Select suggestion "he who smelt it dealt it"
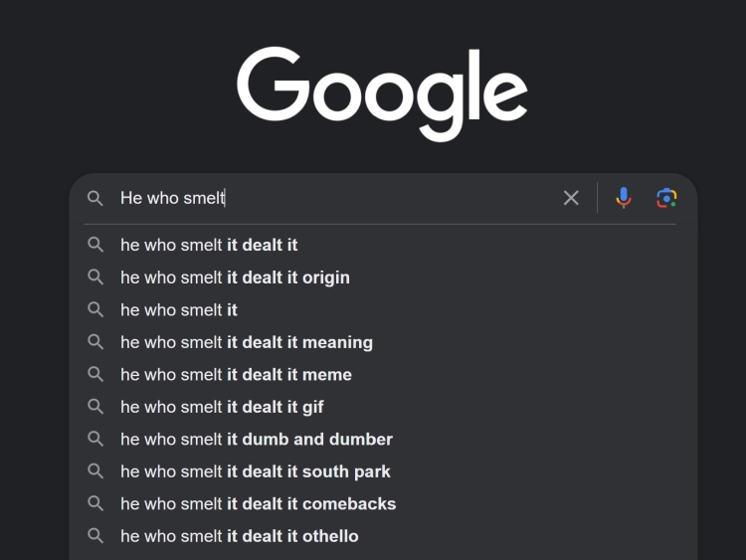Viewport: 746px width, 560px height. tap(209, 245)
